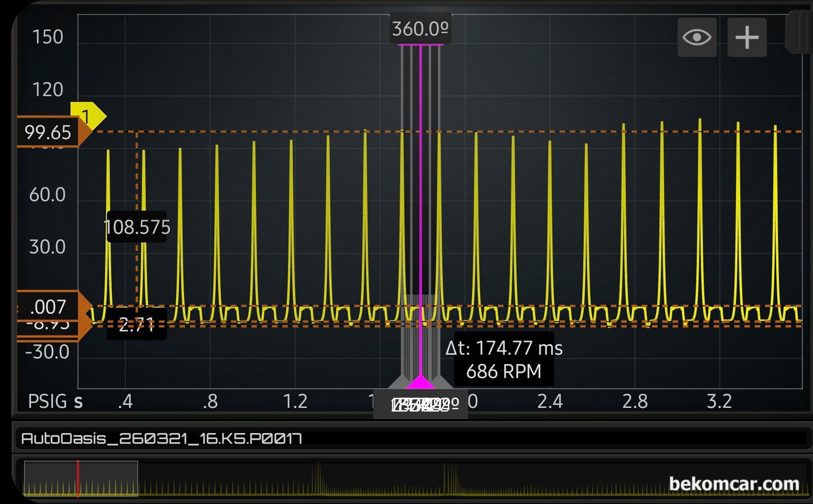The image size is (813, 504).
Task: Select the 108.575 delta value label
Action: [137, 227]
